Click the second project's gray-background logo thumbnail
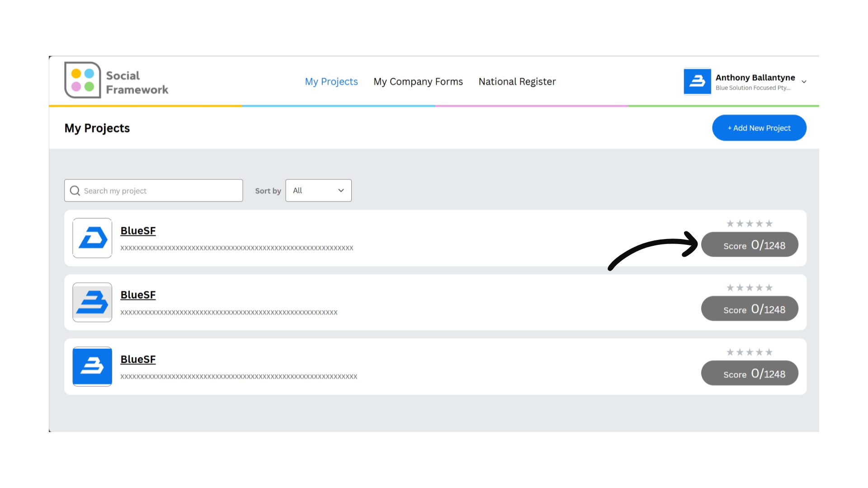The image size is (868, 488). click(x=92, y=302)
